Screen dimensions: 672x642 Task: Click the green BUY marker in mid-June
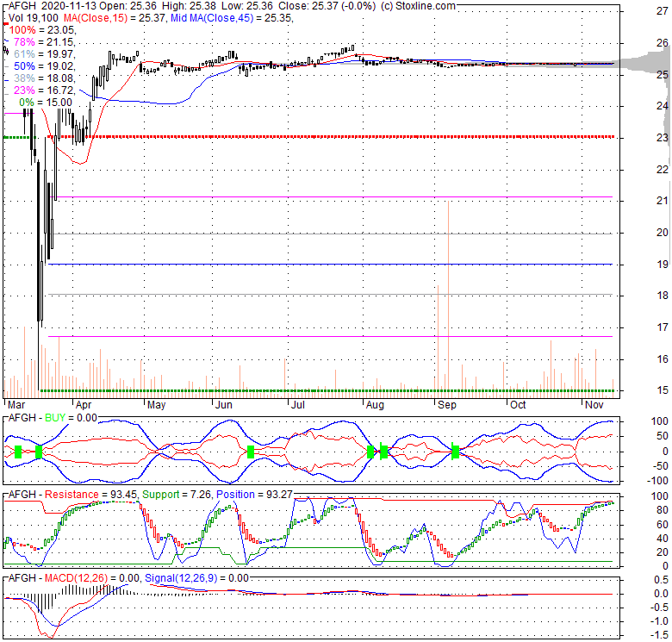click(251, 452)
